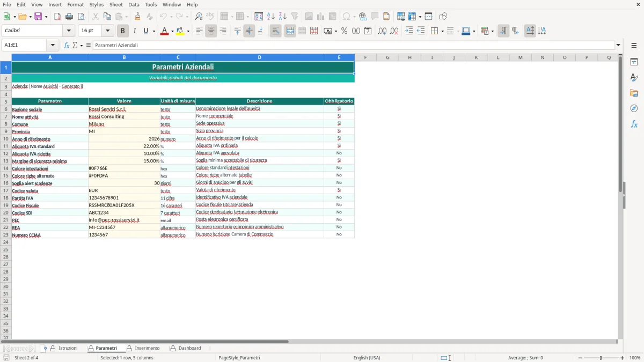The height and width of the screenshot is (362, 644).
Task: Export directly as PDF
Action: [57, 17]
